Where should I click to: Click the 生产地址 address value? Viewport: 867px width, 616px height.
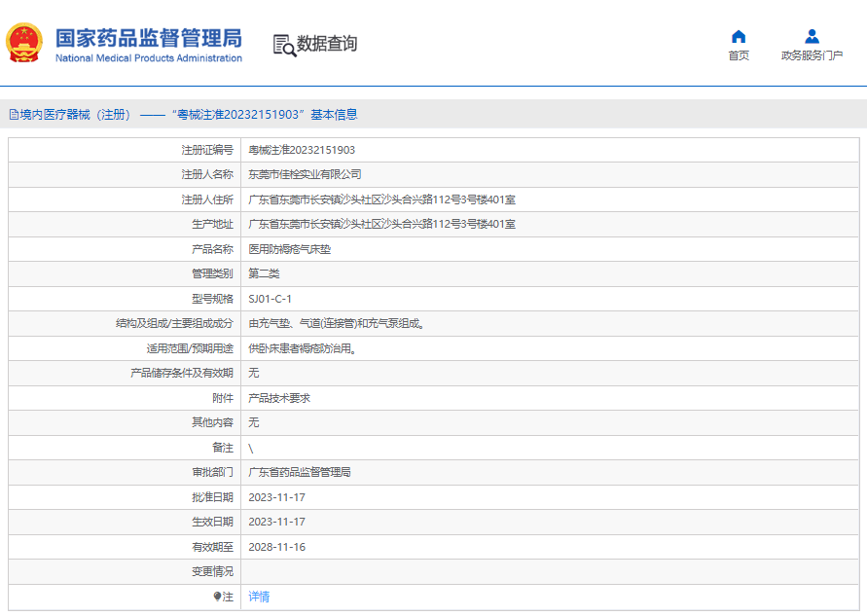point(381,224)
